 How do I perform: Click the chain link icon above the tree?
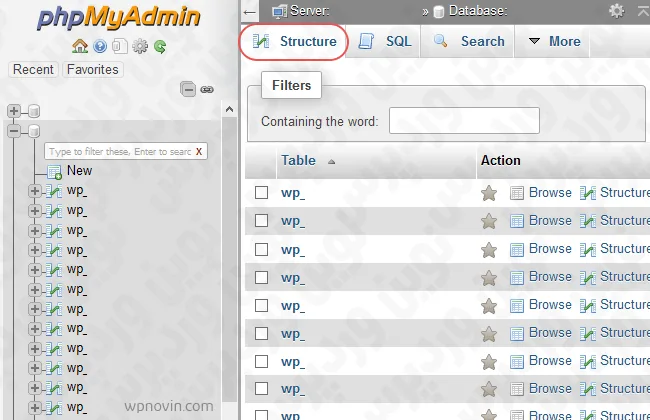[x=207, y=90]
